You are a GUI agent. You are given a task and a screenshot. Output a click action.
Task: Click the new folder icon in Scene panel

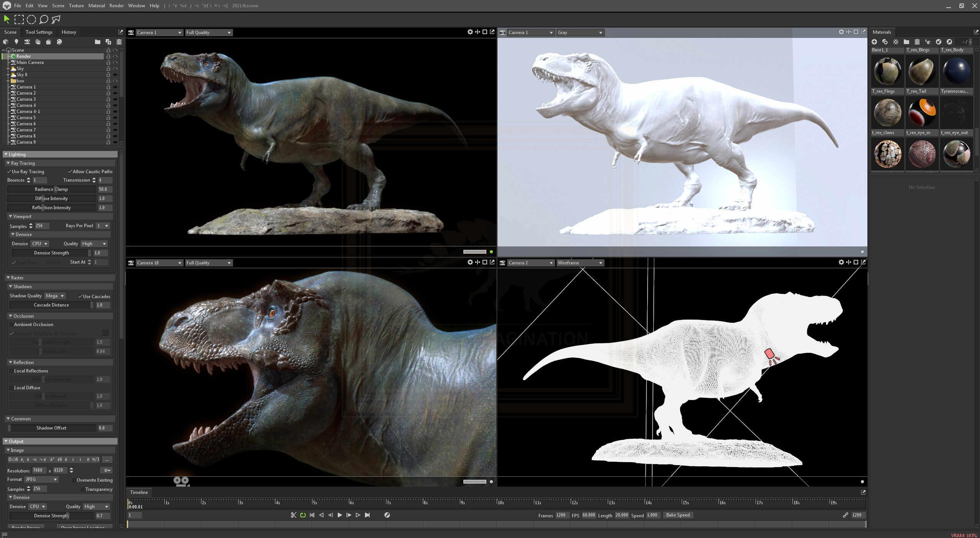click(98, 42)
